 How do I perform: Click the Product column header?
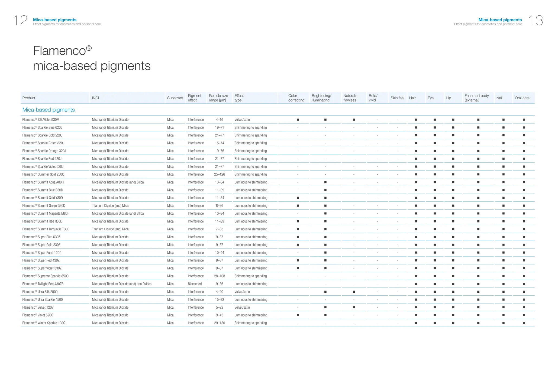coord(29,98)
